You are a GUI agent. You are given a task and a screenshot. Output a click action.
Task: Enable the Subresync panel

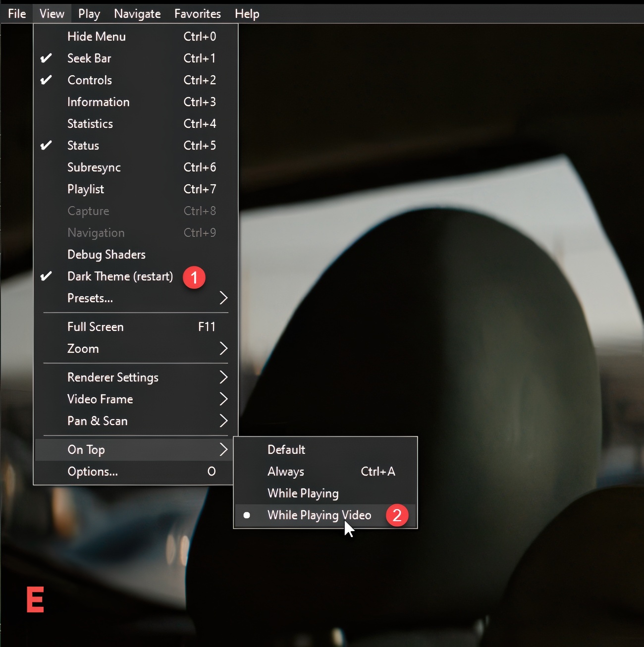(136, 167)
